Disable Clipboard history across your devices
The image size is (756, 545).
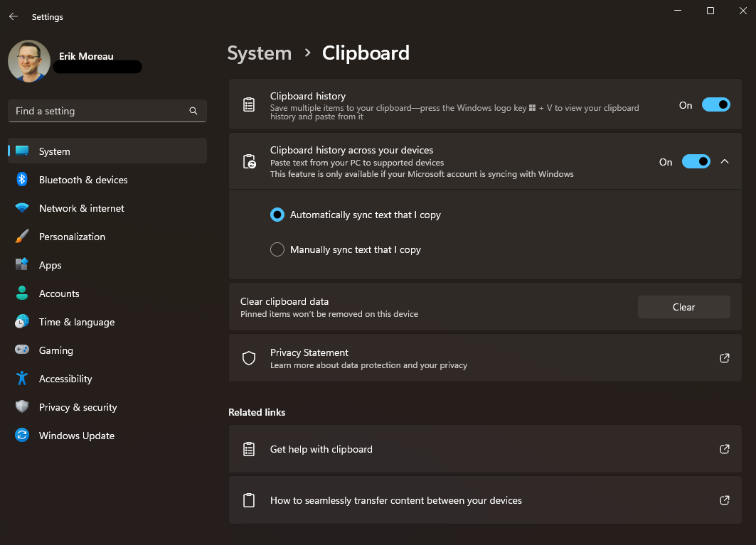click(x=696, y=161)
